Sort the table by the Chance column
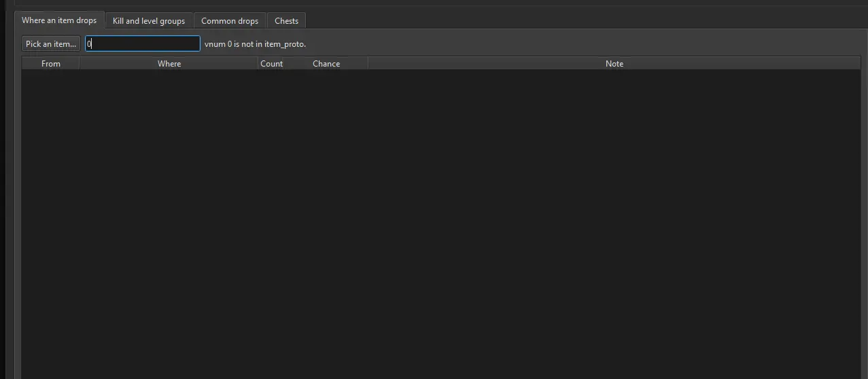The width and height of the screenshot is (868, 379). tap(326, 63)
